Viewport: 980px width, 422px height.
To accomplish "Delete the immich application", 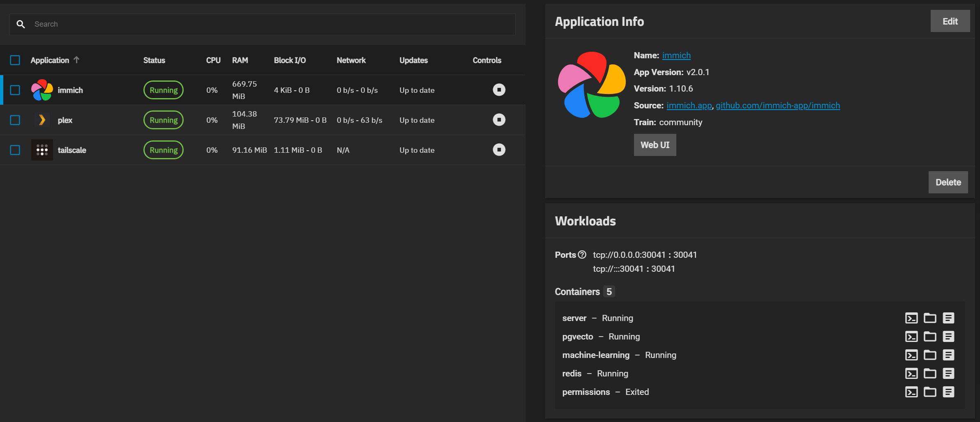I will coord(948,182).
